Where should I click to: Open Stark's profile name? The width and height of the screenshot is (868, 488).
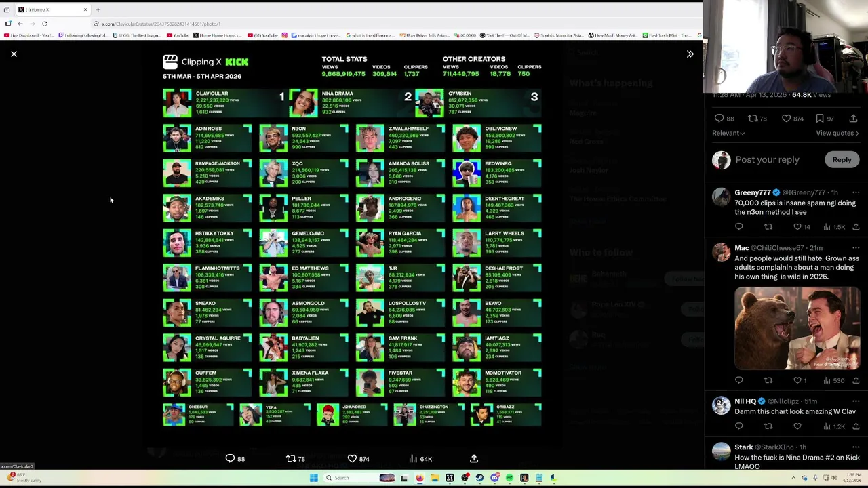point(744,447)
